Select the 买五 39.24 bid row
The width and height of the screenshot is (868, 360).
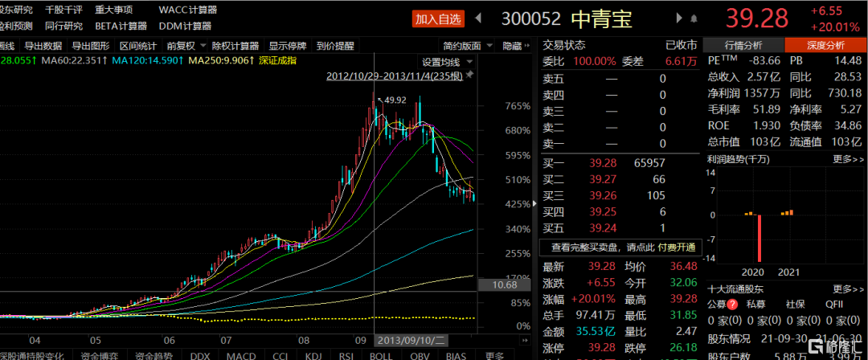620,227
